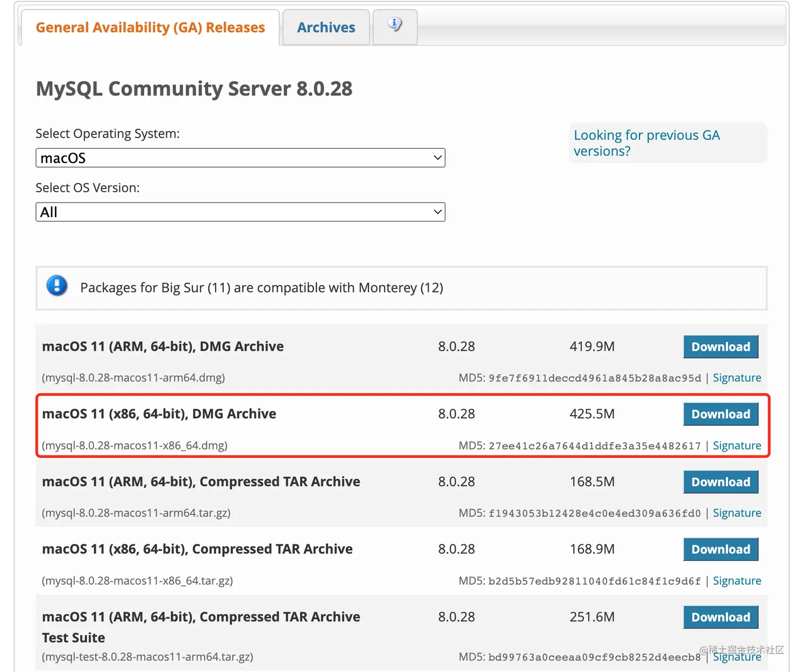
Task: Open Signature link for mysql-8.0.28-macos11-x86_64.dmg
Action: pyautogui.click(x=737, y=445)
